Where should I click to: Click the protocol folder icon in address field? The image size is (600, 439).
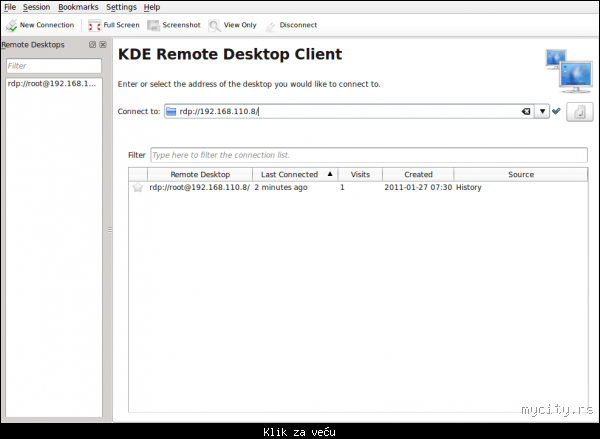pyautogui.click(x=171, y=111)
